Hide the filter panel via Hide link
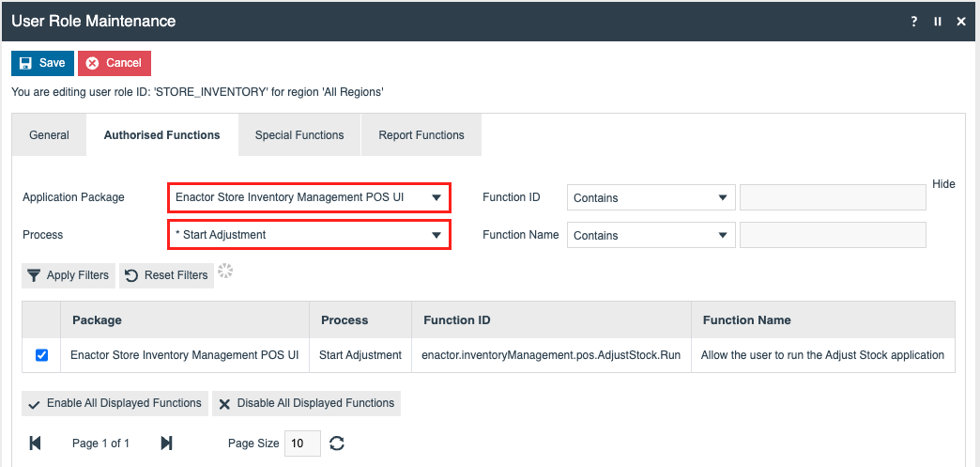The width and height of the screenshot is (980, 467). pos(943,184)
